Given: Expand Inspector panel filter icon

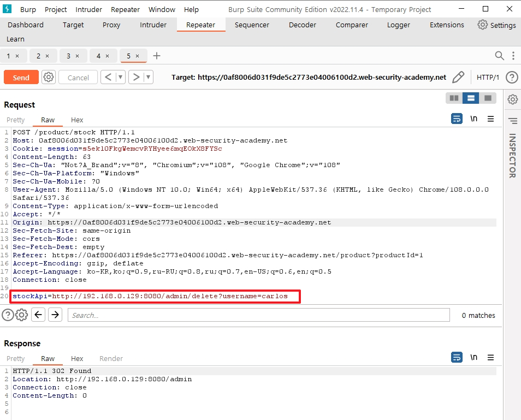Looking at the screenshot, I should tap(513, 121).
